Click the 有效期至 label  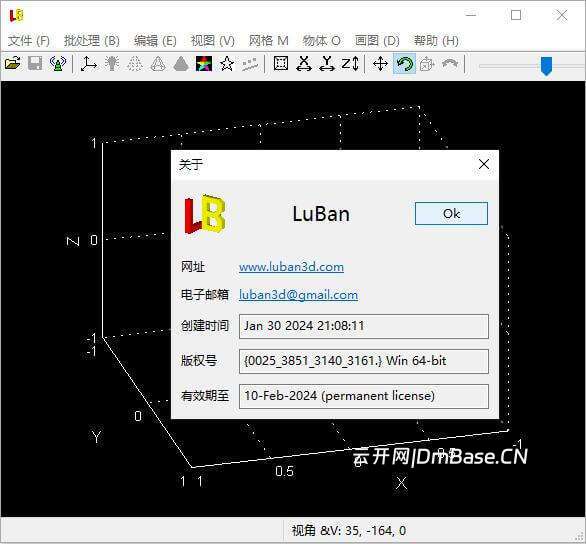coord(204,396)
